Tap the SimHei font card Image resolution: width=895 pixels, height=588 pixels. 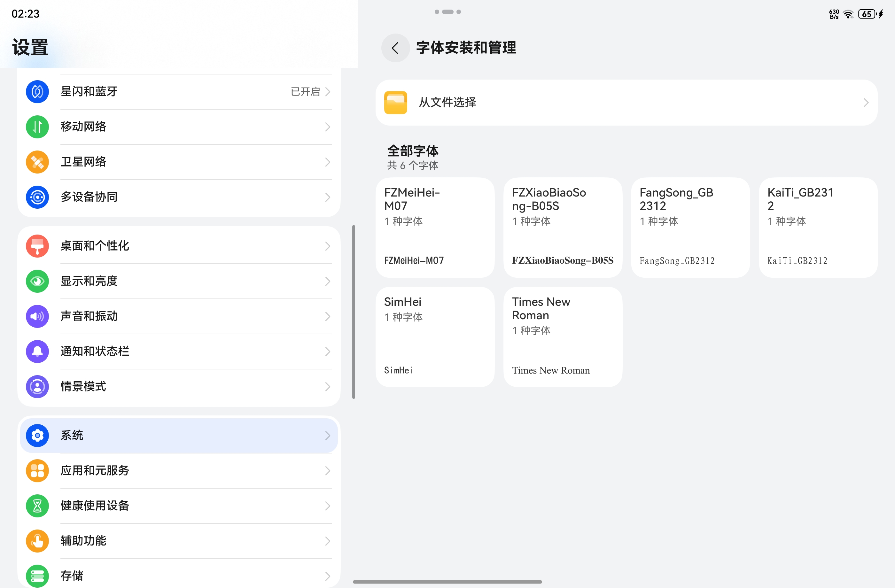(435, 337)
